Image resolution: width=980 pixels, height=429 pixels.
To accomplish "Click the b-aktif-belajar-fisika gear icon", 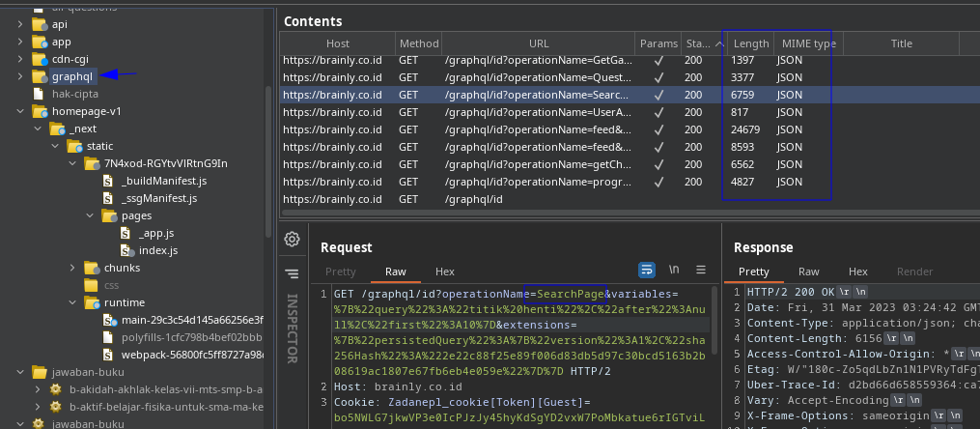I will point(56,407).
